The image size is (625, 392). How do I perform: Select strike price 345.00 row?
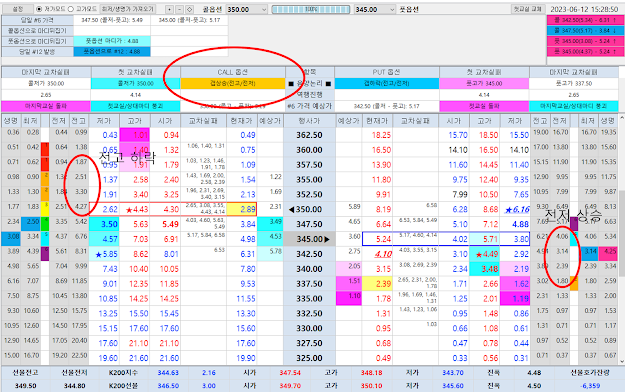coord(309,239)
